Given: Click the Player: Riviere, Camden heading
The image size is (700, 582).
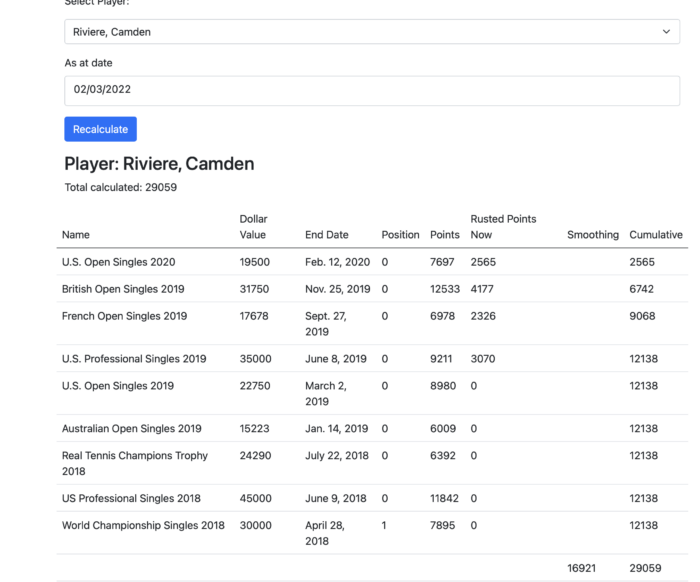Looking at the screenshot, I should tap(159, 164).
